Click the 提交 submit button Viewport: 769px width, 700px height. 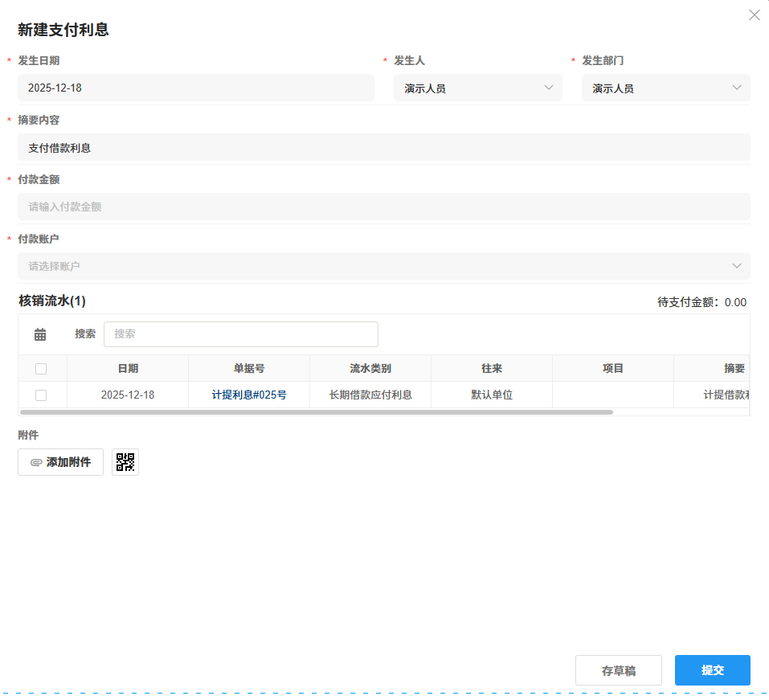click(712, 669)
